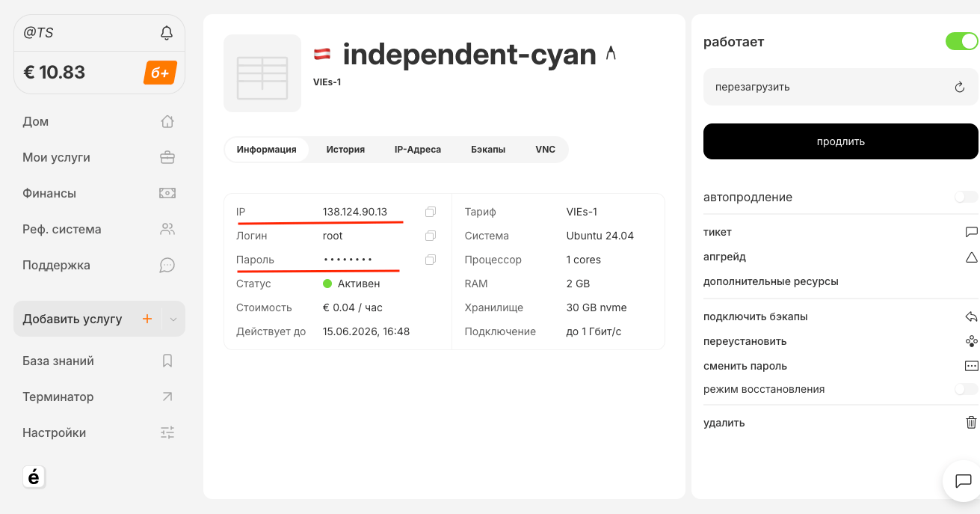The height and width of the screenshot is (514, 980).
Task: Click the Linux icon beside server name
Action: click(x=611, y=53)
